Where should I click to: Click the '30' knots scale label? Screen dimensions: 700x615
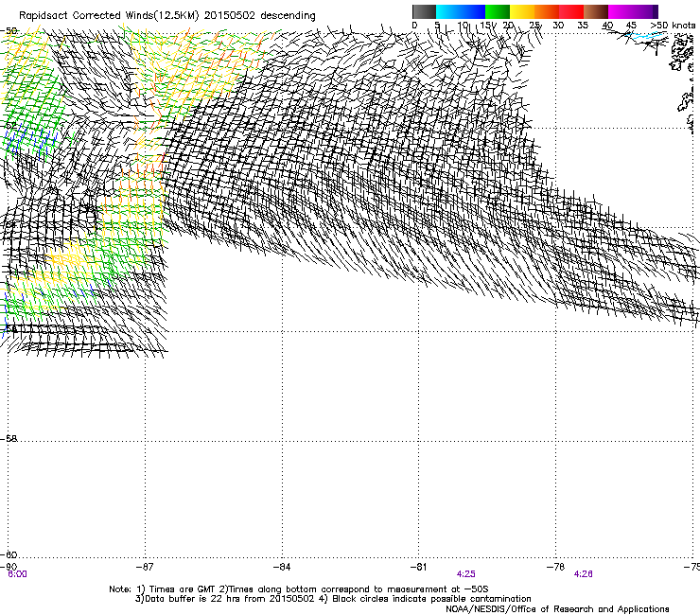(558, 26)
